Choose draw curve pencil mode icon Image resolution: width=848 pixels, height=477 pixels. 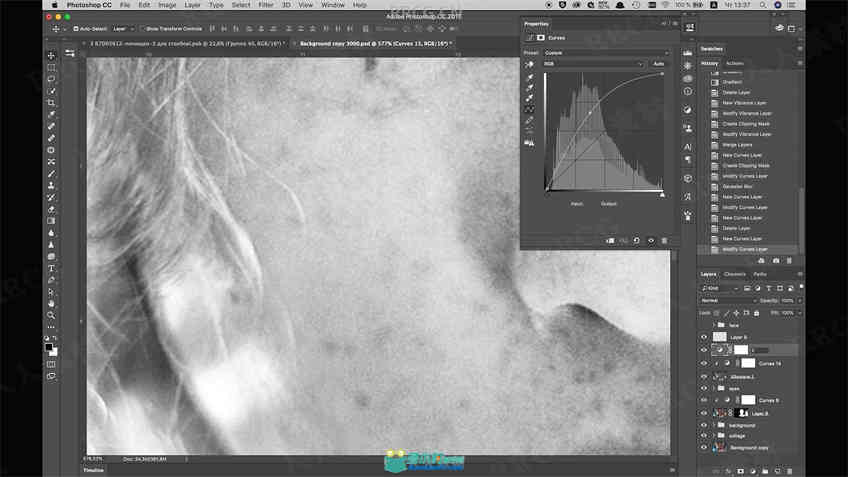(x=529, y=121)
